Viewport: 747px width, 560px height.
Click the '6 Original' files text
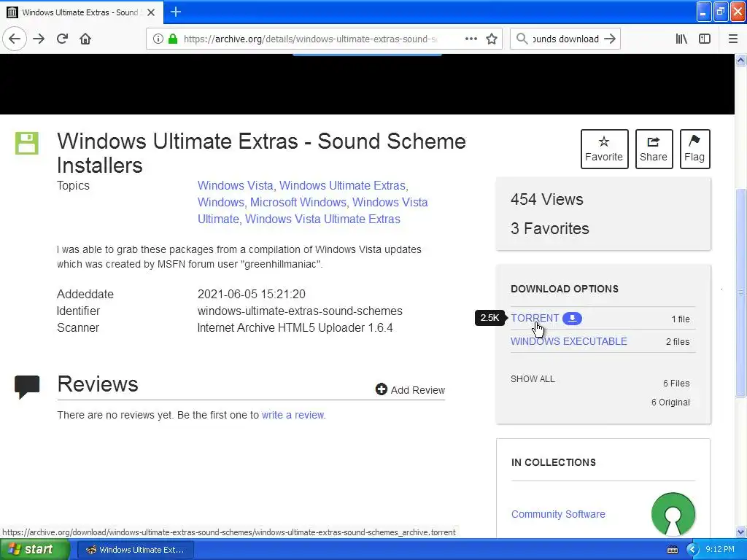pos(671,402)
